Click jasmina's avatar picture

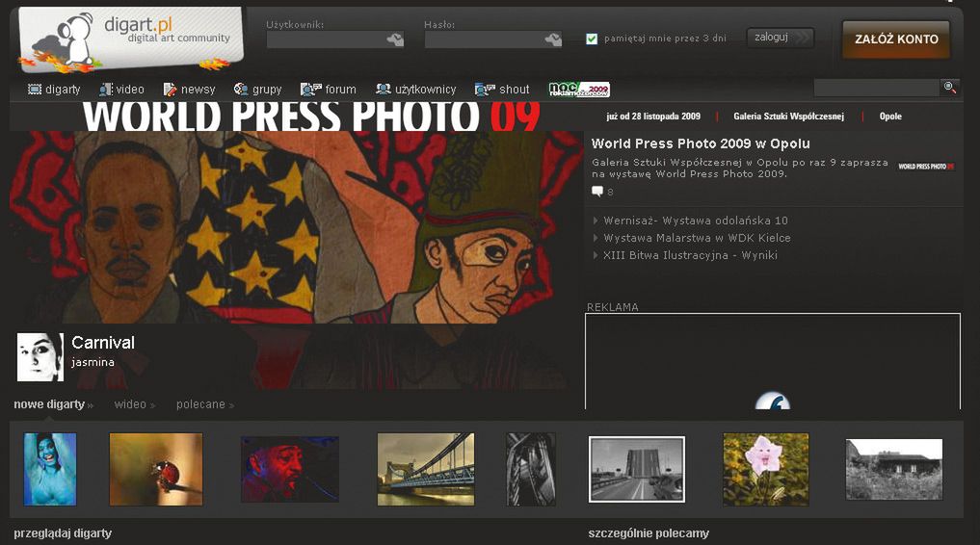(x=40, y=356)
